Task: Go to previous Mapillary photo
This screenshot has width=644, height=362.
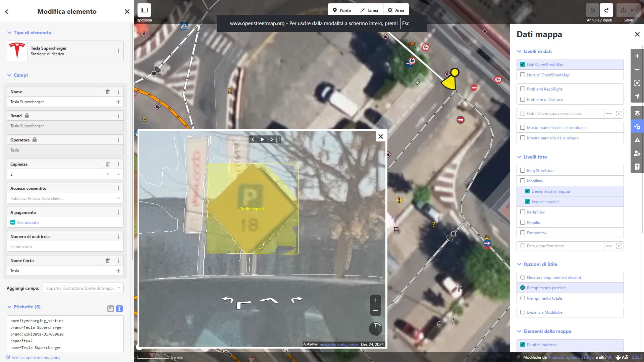Action: pos(253,139)
